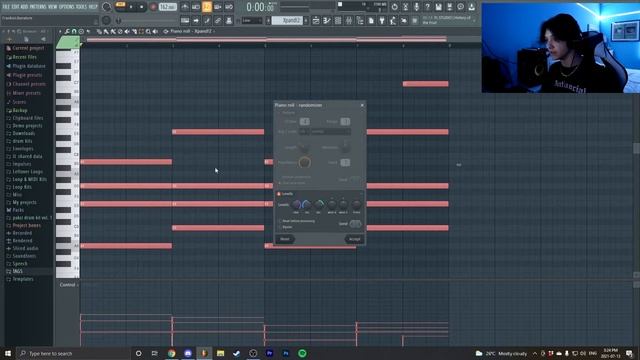Toggle loop recording icon

click(229, 7)
